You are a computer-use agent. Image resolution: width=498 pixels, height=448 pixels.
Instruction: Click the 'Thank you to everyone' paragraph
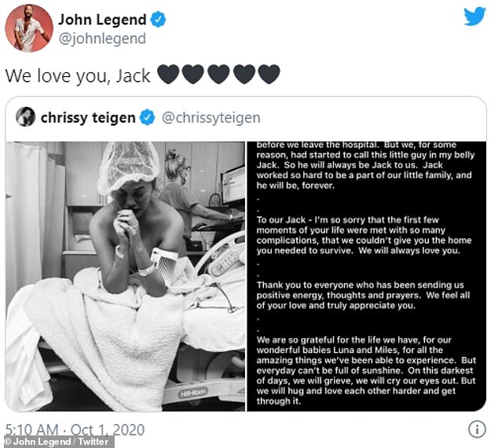(363, 296)
